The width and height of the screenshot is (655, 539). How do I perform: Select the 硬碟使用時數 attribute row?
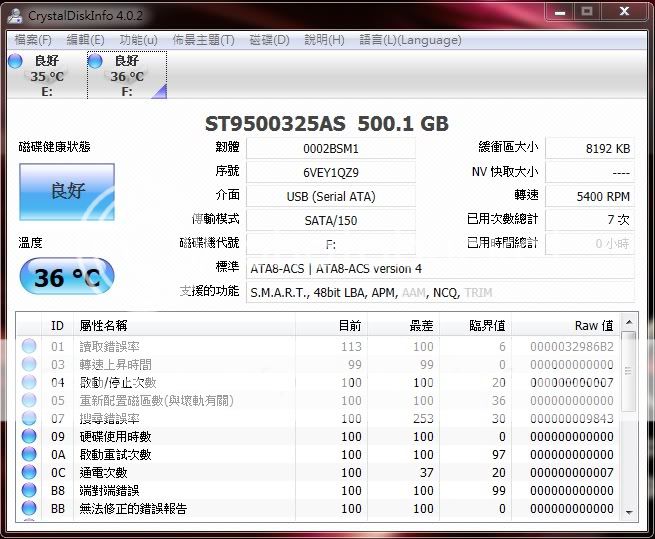[318, 436]
